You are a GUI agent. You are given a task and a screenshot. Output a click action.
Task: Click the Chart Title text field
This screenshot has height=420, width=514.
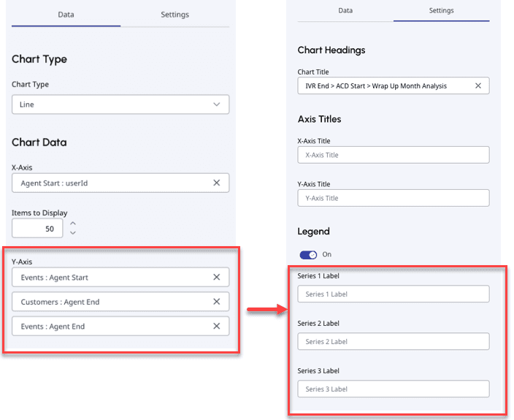[383, 85]
